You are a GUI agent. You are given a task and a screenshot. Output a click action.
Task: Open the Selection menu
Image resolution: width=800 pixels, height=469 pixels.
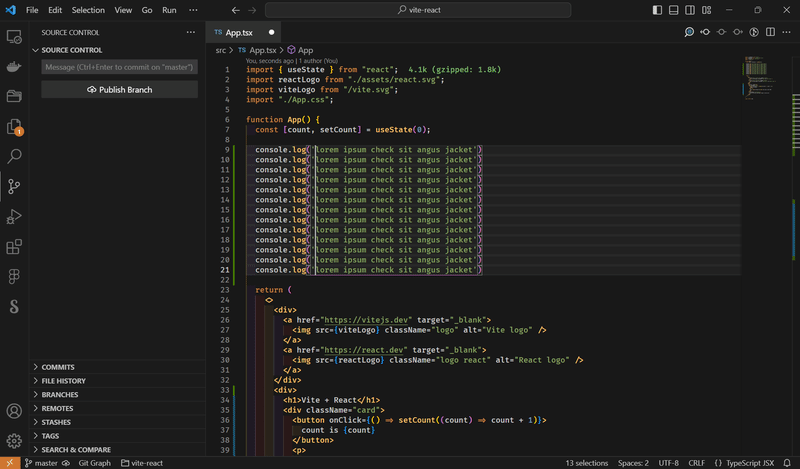[88, 10]
